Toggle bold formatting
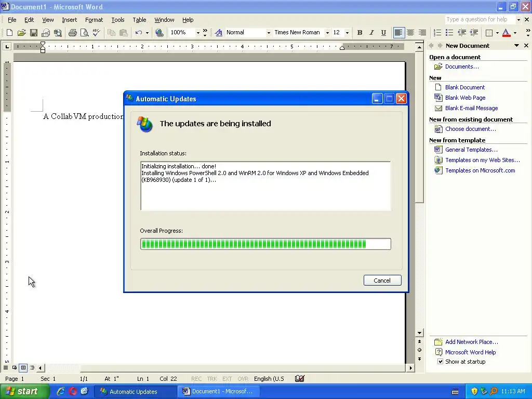532x399 pixels. point(360,33)
